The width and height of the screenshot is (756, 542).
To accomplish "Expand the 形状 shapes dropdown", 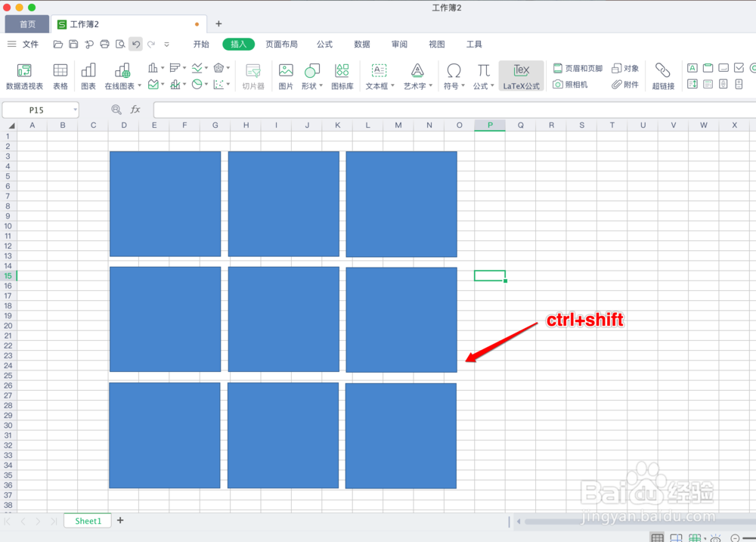I will click(x=321, y=86).
